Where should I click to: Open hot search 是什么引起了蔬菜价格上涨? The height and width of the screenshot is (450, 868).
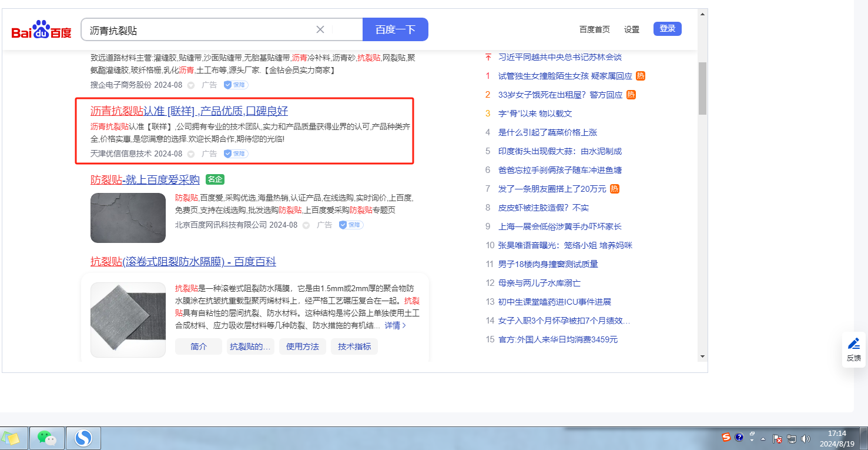547,132
